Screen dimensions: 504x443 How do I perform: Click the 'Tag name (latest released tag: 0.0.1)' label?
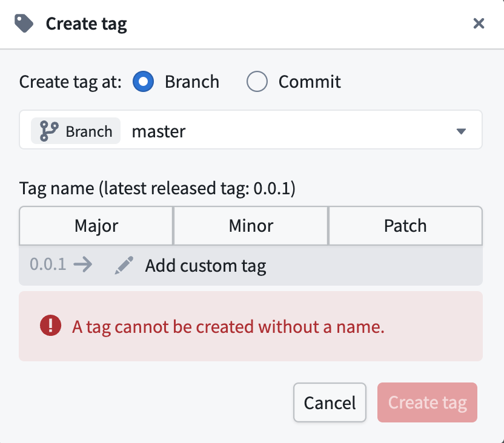click(157, 188)
